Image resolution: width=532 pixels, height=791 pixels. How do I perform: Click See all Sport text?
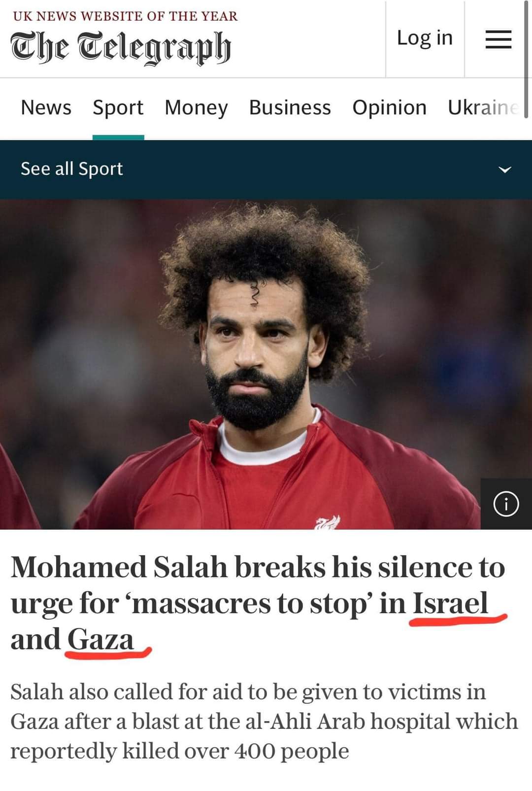72,169
